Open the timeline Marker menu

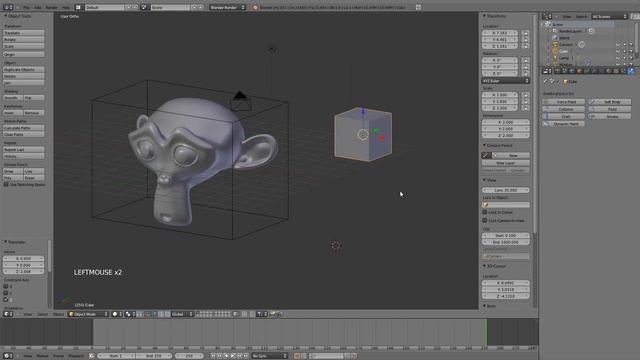click(x=42, y=356)
